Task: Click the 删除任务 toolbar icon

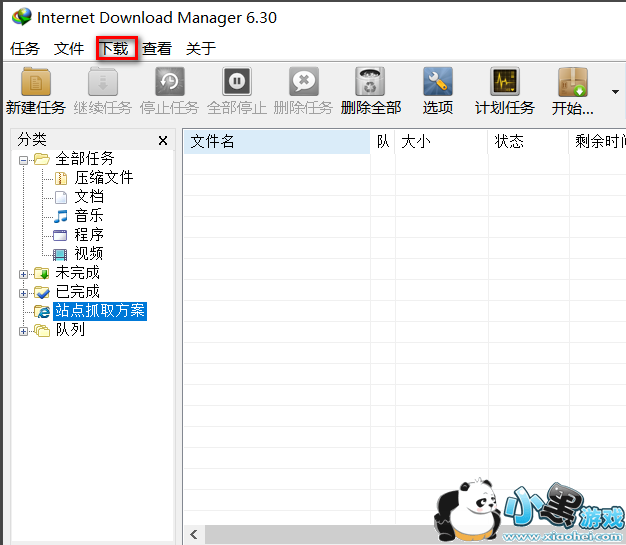Action: coord(304,82)
